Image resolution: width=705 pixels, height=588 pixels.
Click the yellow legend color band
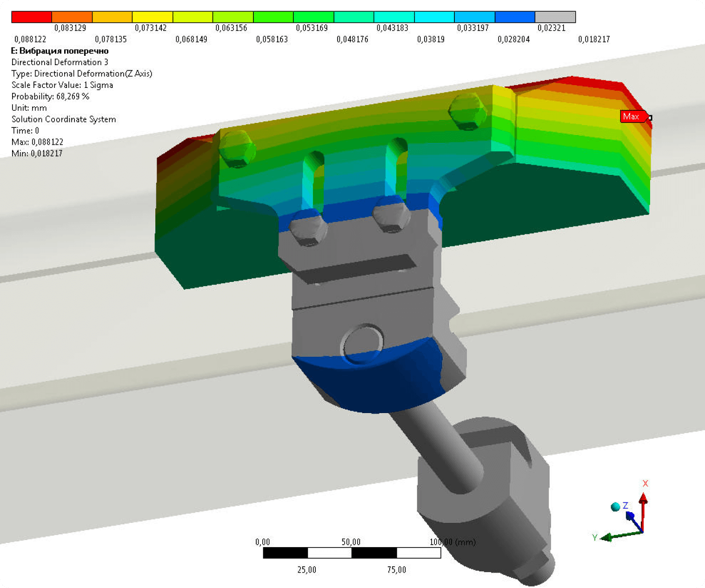pos(153,17)
